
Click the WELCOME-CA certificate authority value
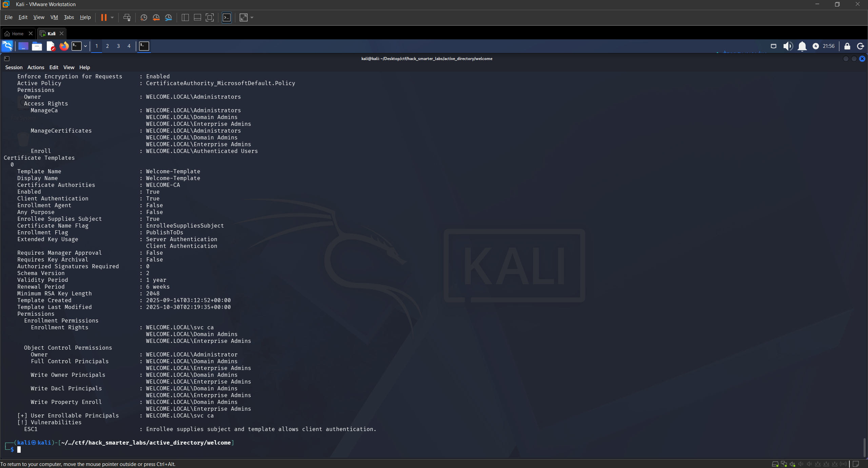[x=163, y=185]
